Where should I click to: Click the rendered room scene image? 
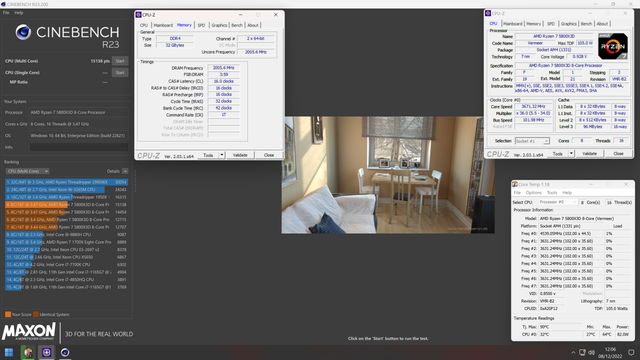click(388, 175)
